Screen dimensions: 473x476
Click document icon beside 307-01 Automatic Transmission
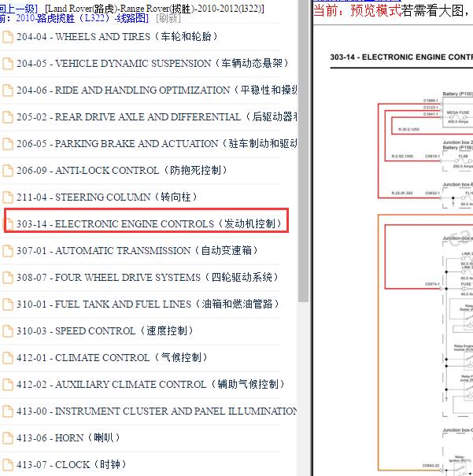pyautogui.click(x=8, y=251)
